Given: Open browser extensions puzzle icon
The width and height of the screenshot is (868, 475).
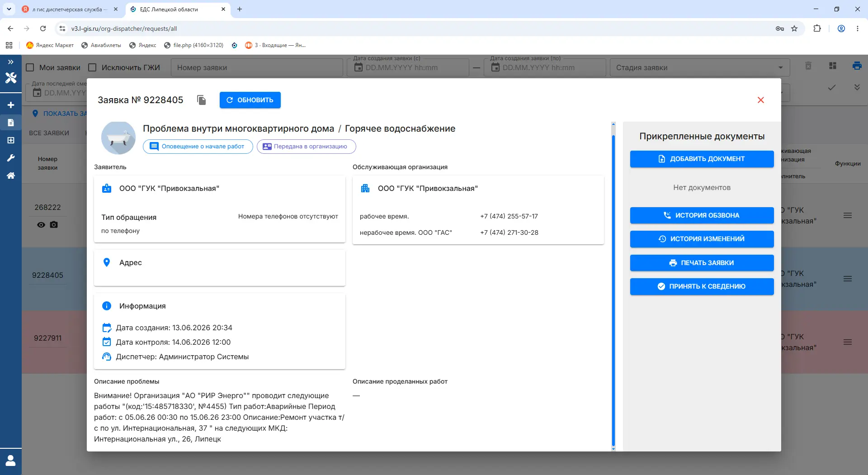Looking at the screenshot, I should tap(817, 28).
